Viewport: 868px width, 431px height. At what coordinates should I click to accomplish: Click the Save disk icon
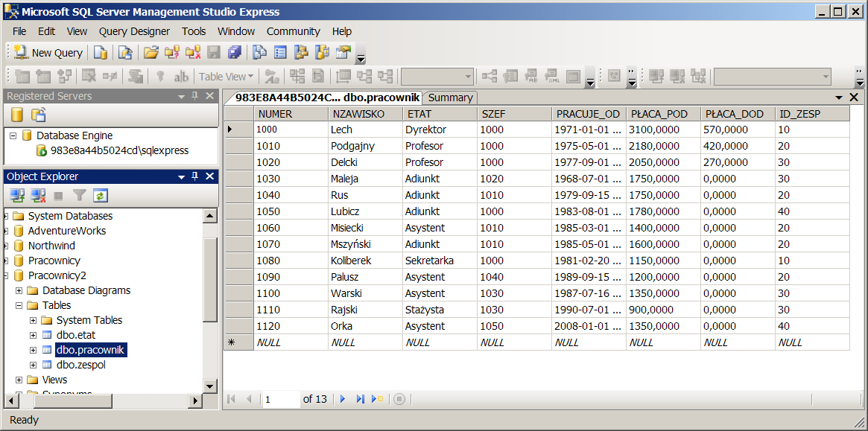point(214,53)
